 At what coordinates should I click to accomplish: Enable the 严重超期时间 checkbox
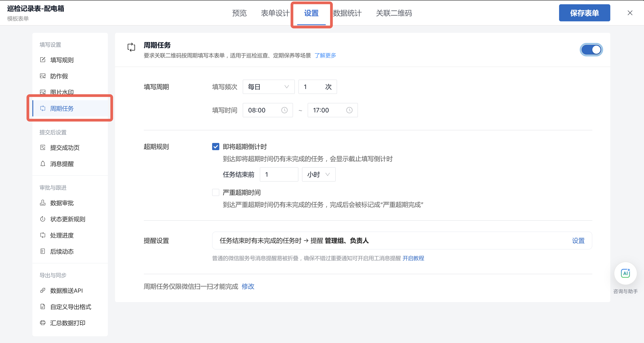pos(215,192)
